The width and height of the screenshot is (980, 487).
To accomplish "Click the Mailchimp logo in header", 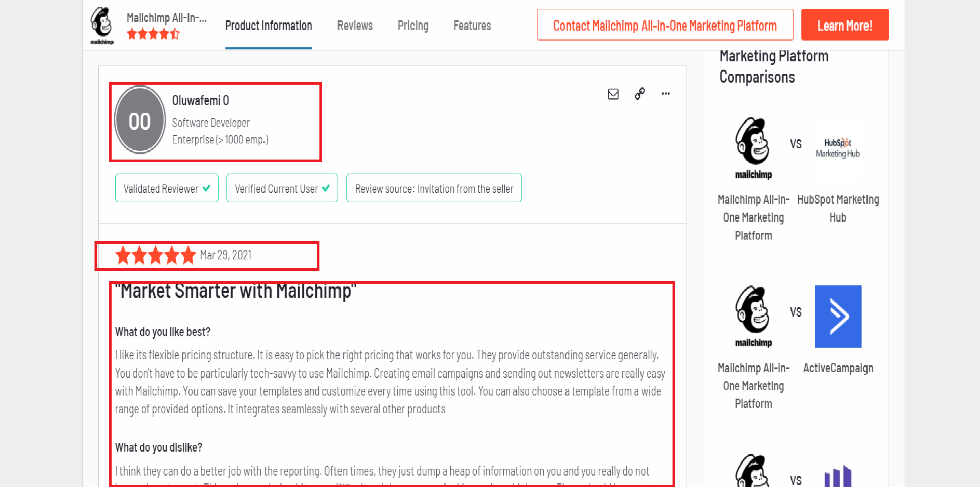I will pyautogui.click(x=102, y=25).
